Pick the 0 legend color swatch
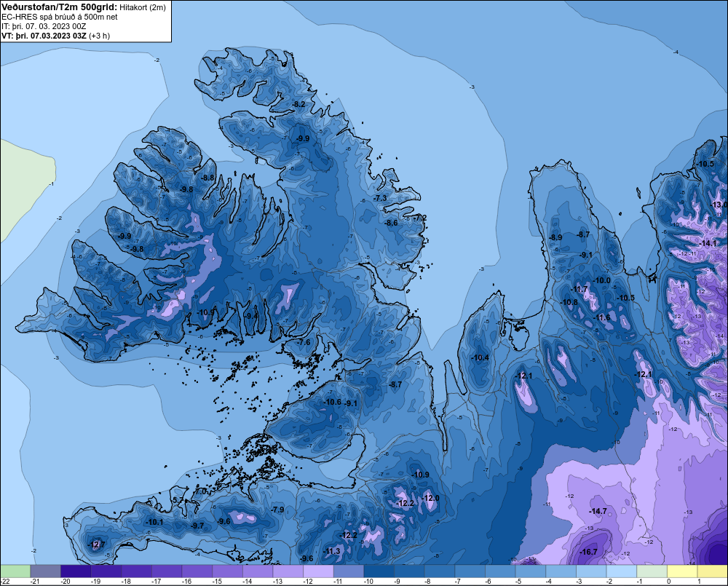The image size is (728, 586). click(683, 571)
